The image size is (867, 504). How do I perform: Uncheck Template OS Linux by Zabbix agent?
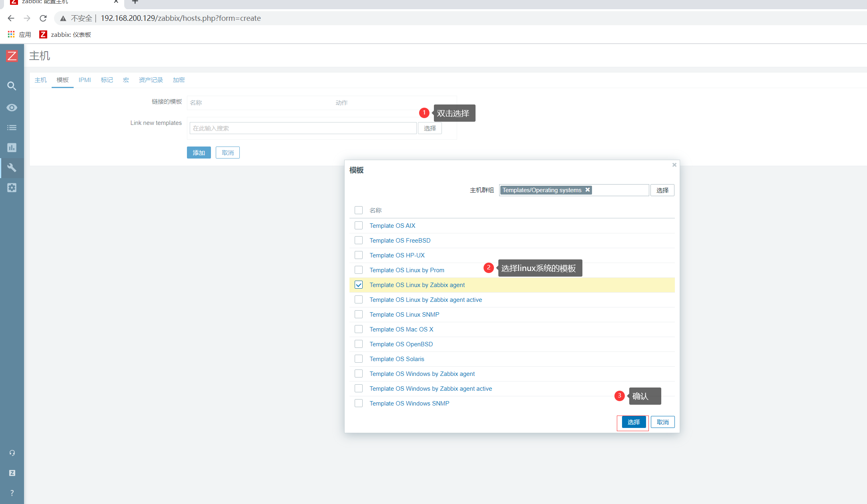coord(359,285)
